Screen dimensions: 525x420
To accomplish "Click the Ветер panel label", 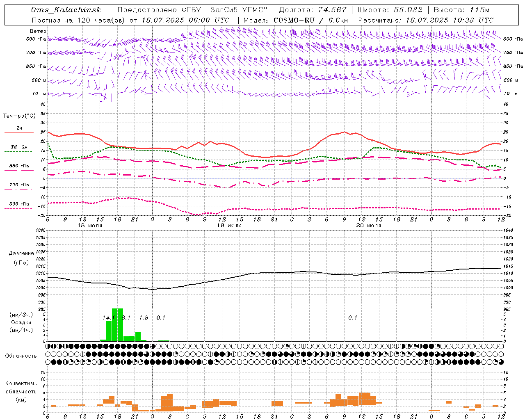I will pos(38,31).
